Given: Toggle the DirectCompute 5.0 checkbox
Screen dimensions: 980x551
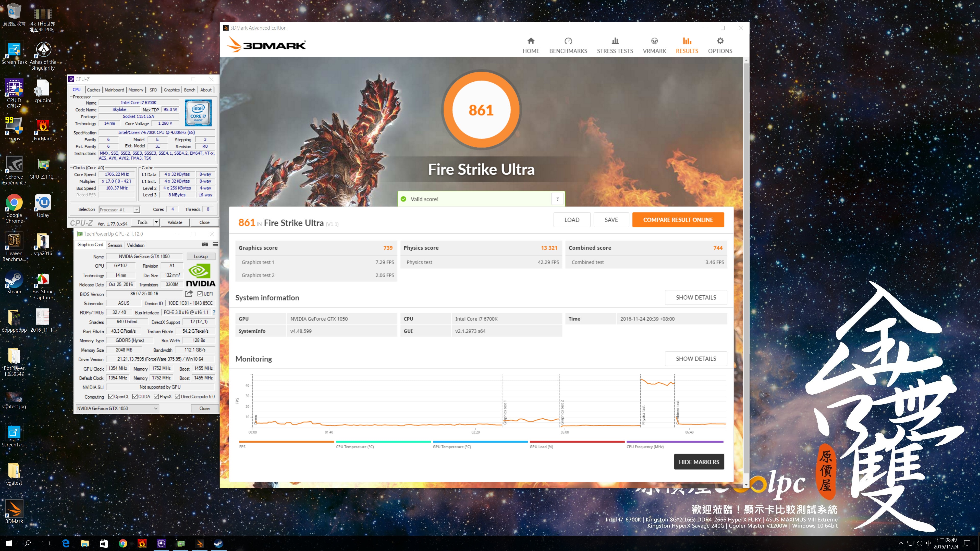Looking at the screenshot, I should (177, 397).
